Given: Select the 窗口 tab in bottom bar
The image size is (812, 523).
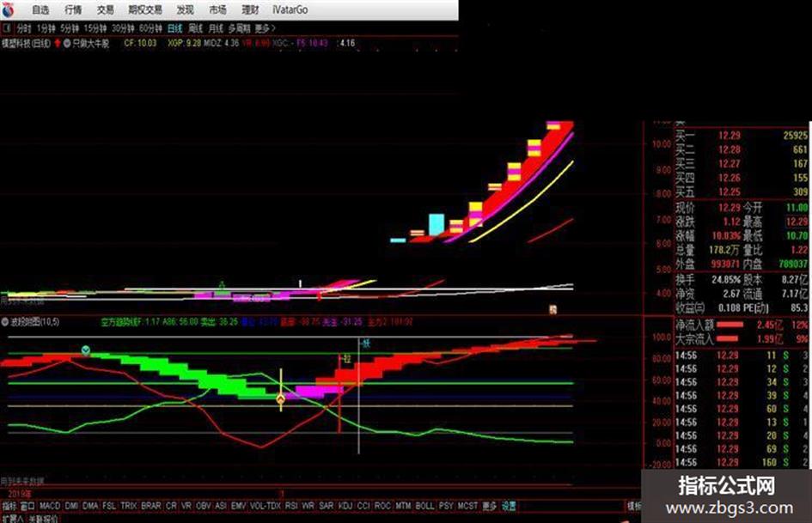Looking at the screenshot, I should click(x=27, y=506).
